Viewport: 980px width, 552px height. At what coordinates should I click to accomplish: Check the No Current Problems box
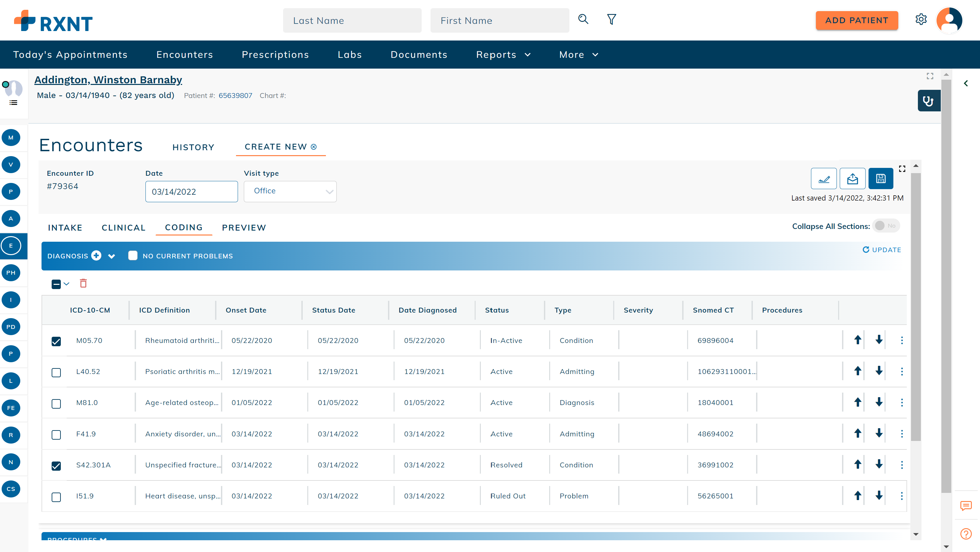pos(133,255)
